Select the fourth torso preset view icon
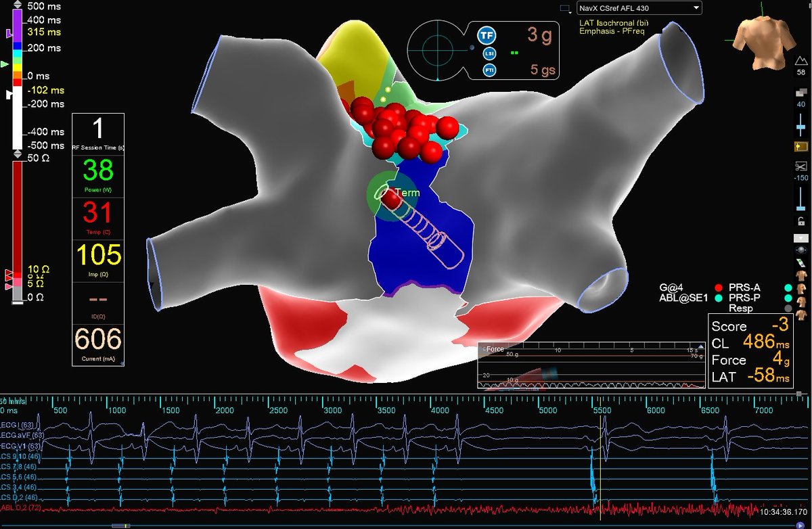This screenshot has height=529, width=812. tap(801, 315)
